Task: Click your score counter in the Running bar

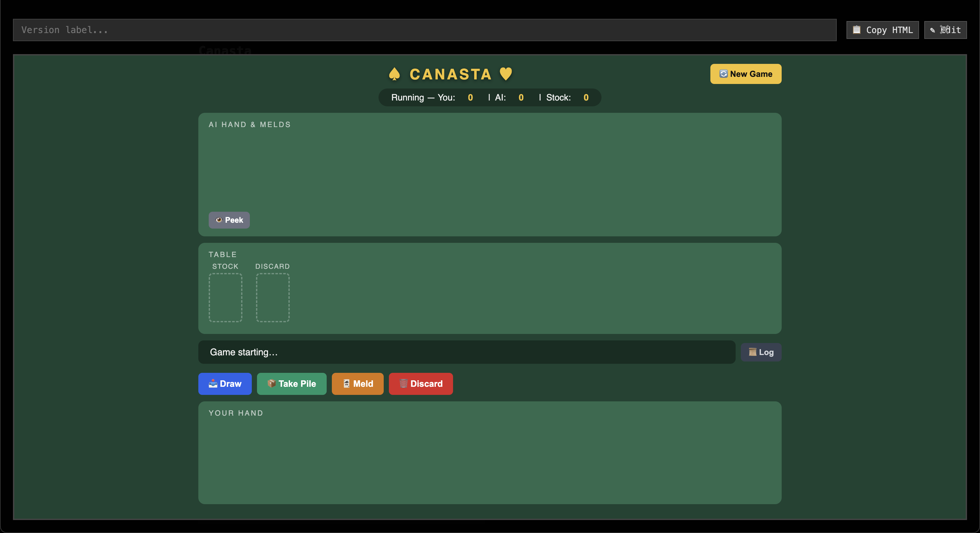Action: pos(470,98)
